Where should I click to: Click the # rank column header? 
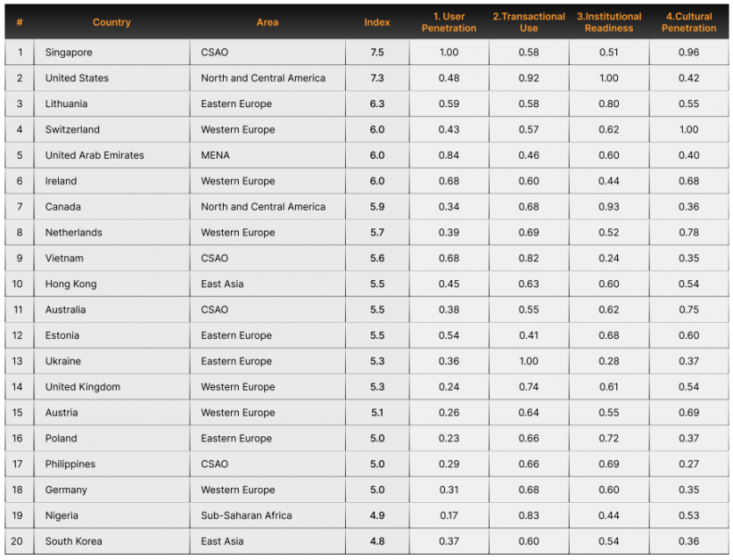point(19,22)
